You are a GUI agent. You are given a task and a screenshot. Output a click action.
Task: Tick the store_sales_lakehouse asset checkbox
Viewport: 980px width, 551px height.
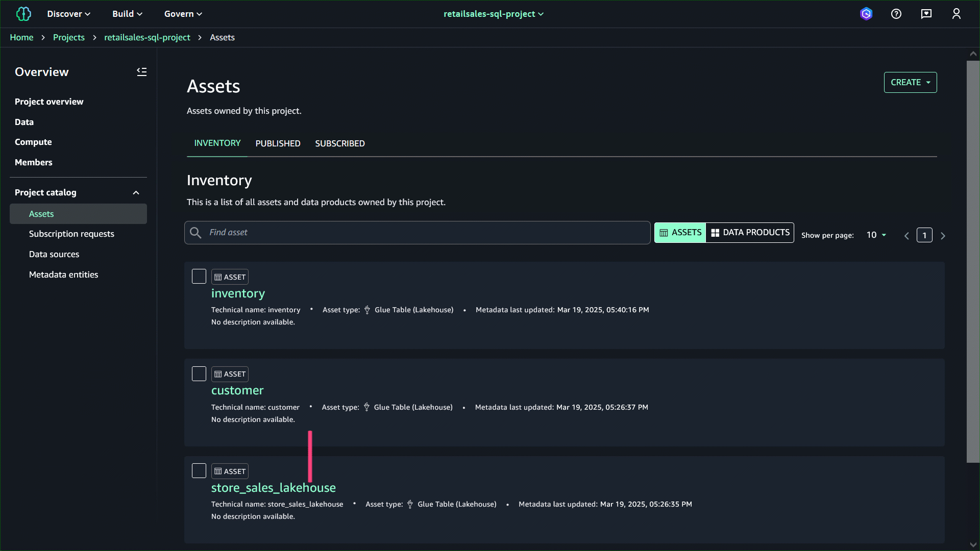tap(199, 470)
